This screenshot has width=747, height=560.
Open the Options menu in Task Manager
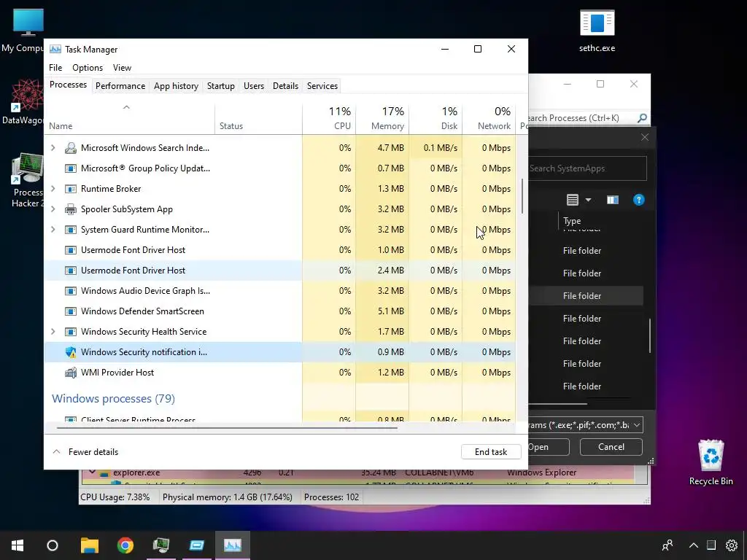(88, 68)
